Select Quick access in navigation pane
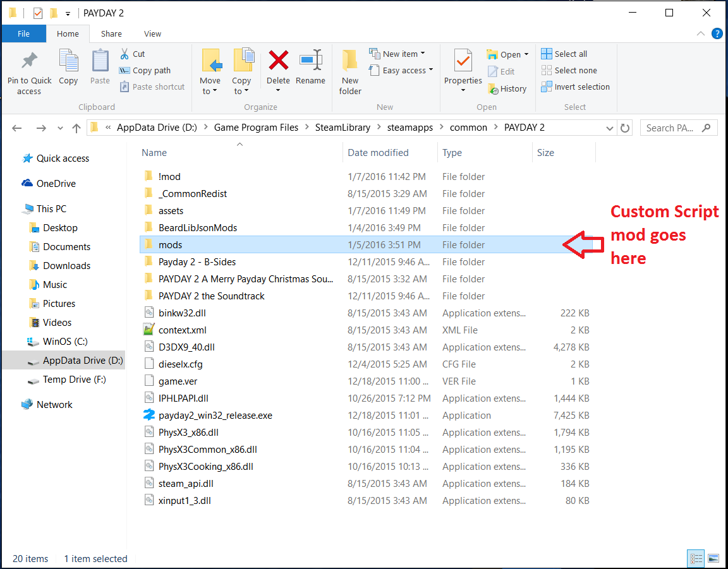This screenshot has height=569, width=728. [56, 159]
